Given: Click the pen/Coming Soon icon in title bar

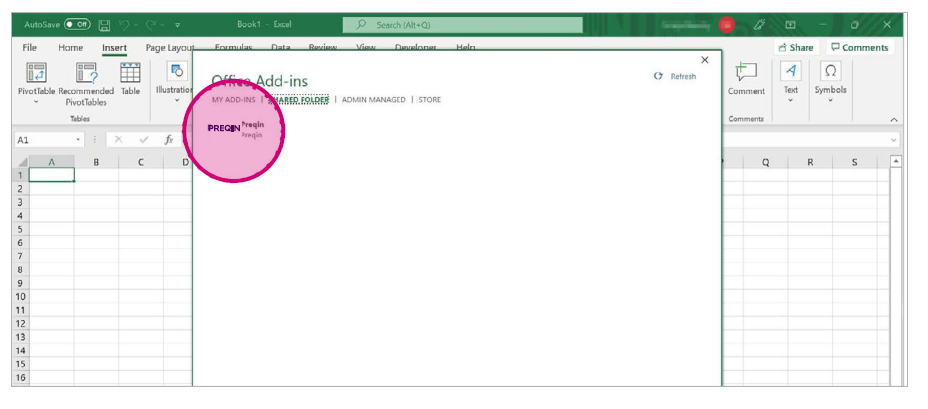Looking at the screenshot, I should tap(760, 25).
